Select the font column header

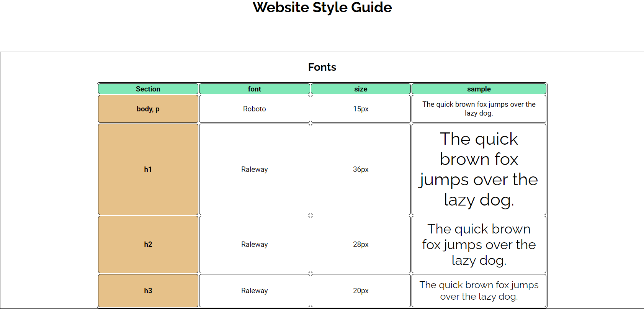coord(255,89)
